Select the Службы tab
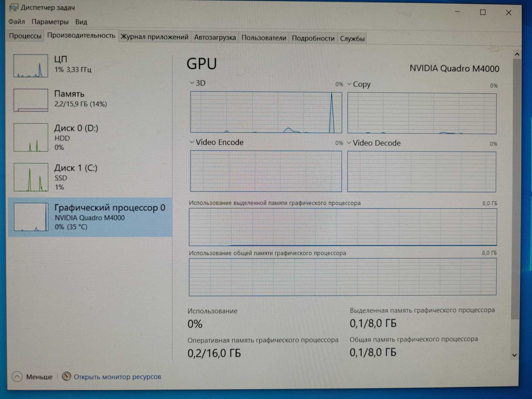 [352, 37]
